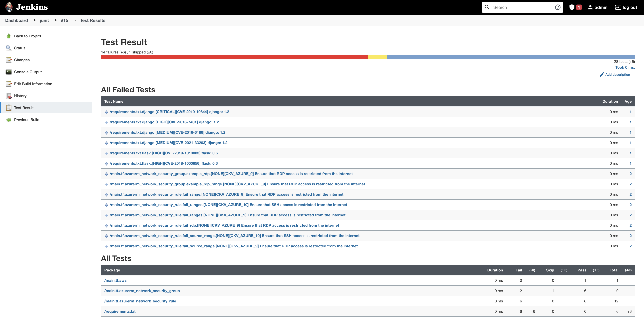Click the pencil icon beside Add description
Screen dimensions: 644x320
[x=602, y=74]
